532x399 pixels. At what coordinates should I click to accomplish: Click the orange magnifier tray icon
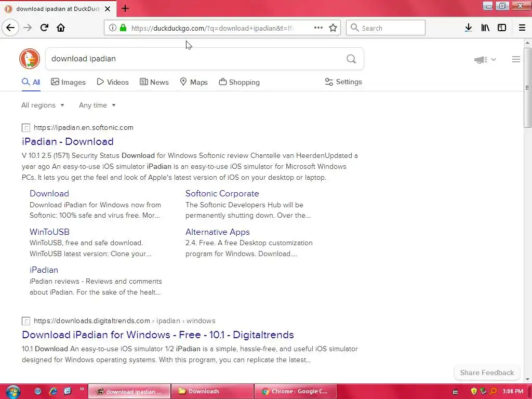pyautogui.click(x=494, y=392)
